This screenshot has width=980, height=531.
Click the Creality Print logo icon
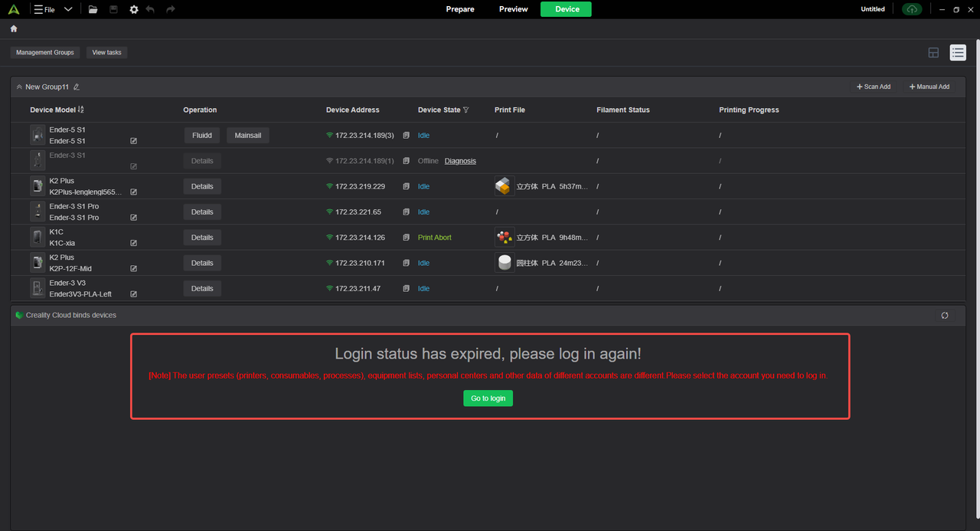13,9
